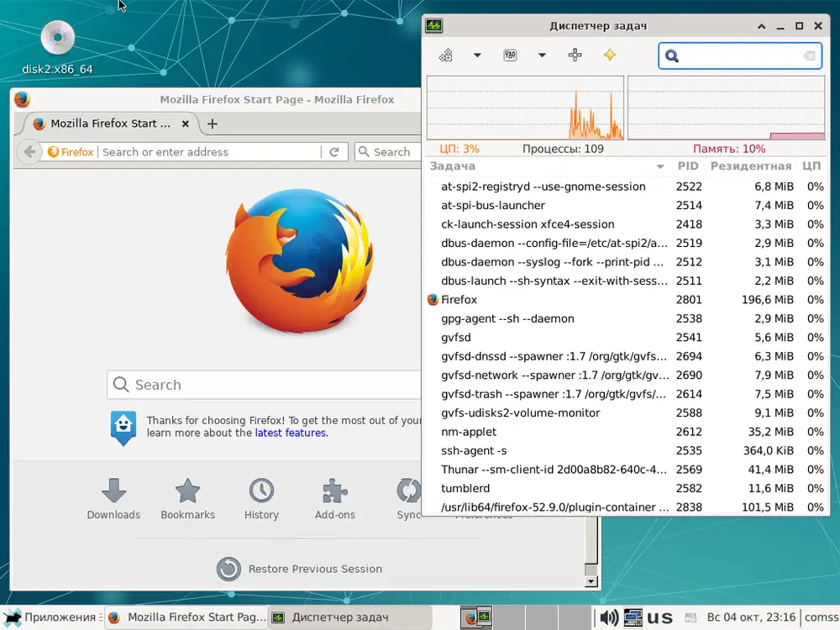This screenshot has width=840, height=630.
Task: Click Firefox scrollbar down arrow
Action: tap(591, 582)
